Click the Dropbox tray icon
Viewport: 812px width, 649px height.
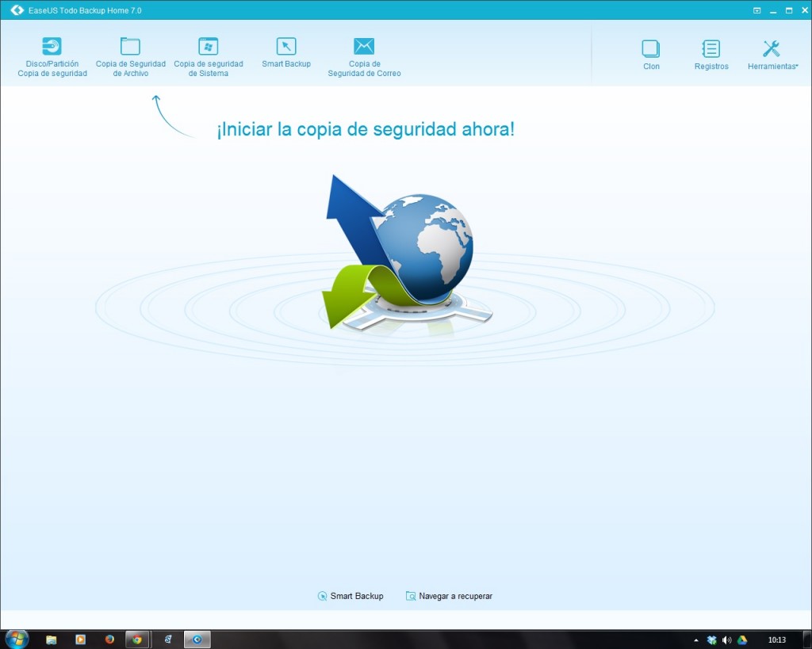711,639
